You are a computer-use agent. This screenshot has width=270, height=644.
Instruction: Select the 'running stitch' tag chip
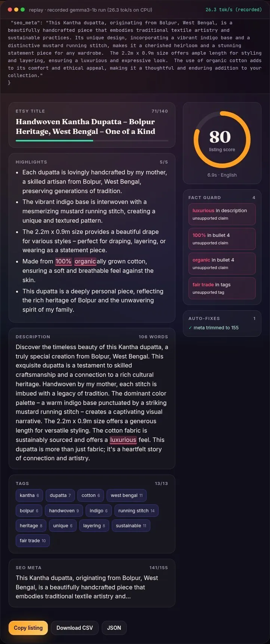tap(136, 510)
